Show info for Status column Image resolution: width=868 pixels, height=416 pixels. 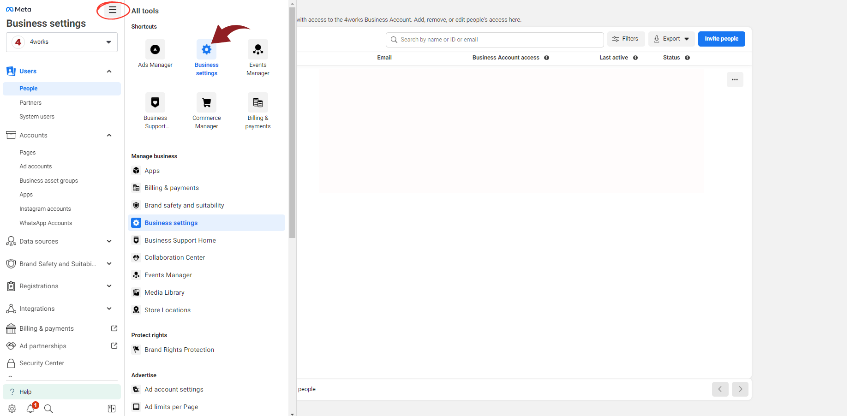(x=688, y=58)
